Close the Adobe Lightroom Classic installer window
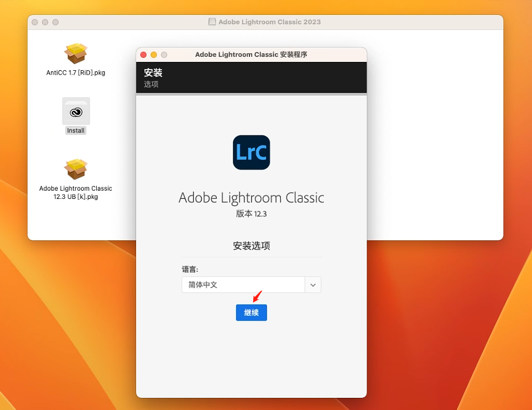 click(144, 55)
